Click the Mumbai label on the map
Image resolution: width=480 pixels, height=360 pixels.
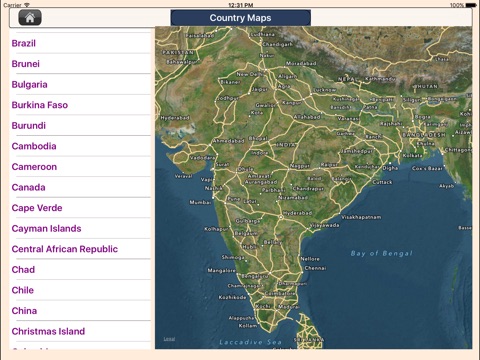coord(200,202)
